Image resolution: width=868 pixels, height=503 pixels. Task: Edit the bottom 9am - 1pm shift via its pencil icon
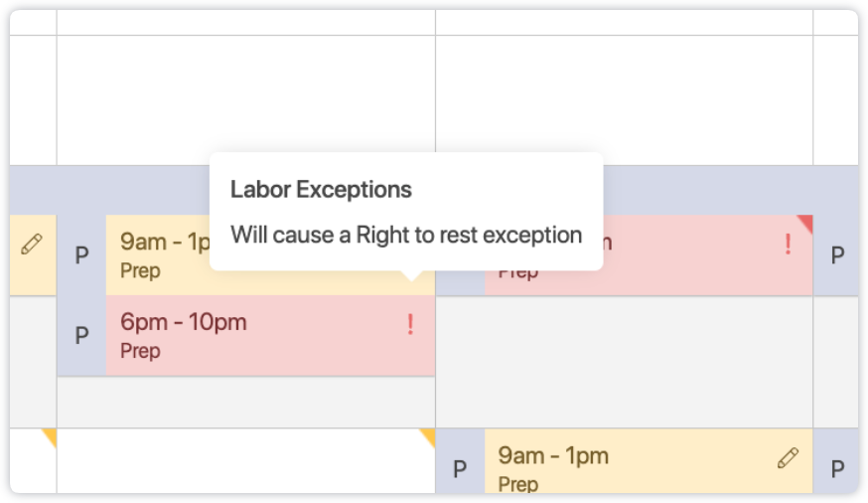[788, 457]
